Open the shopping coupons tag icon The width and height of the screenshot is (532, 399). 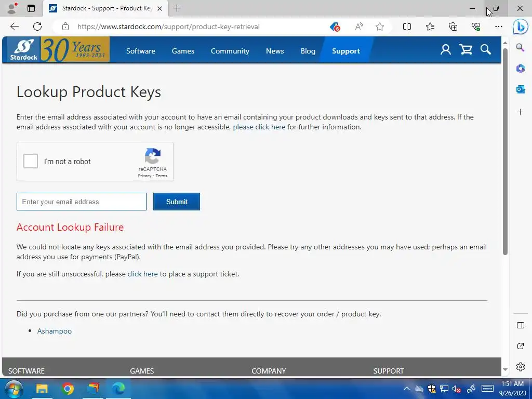(x=335, y=26)
